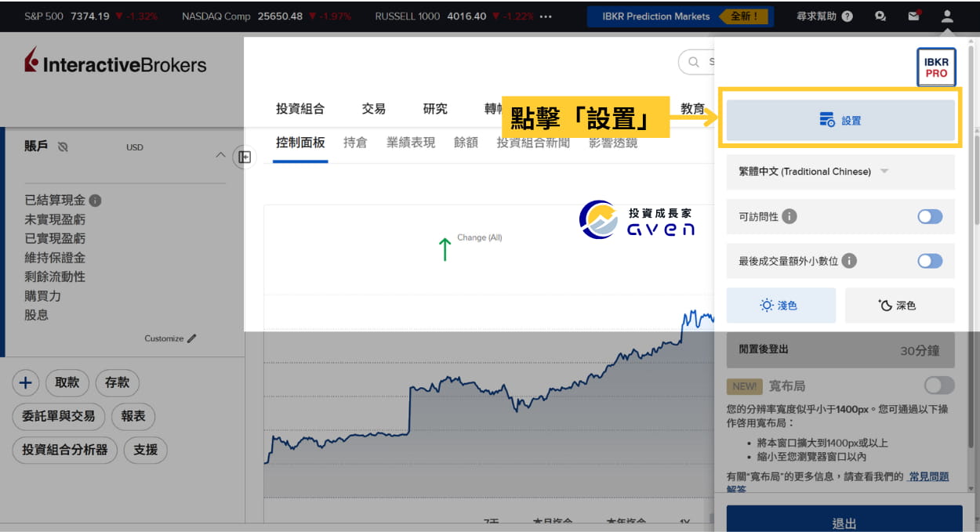Open the 研究 menu
This screenshot has height=532, width=980.
(x=435, y=109)
